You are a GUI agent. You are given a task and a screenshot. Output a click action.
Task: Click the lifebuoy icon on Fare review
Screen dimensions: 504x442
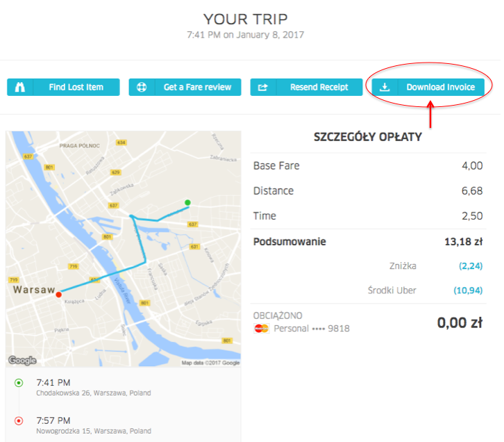(x=141, y=88)
